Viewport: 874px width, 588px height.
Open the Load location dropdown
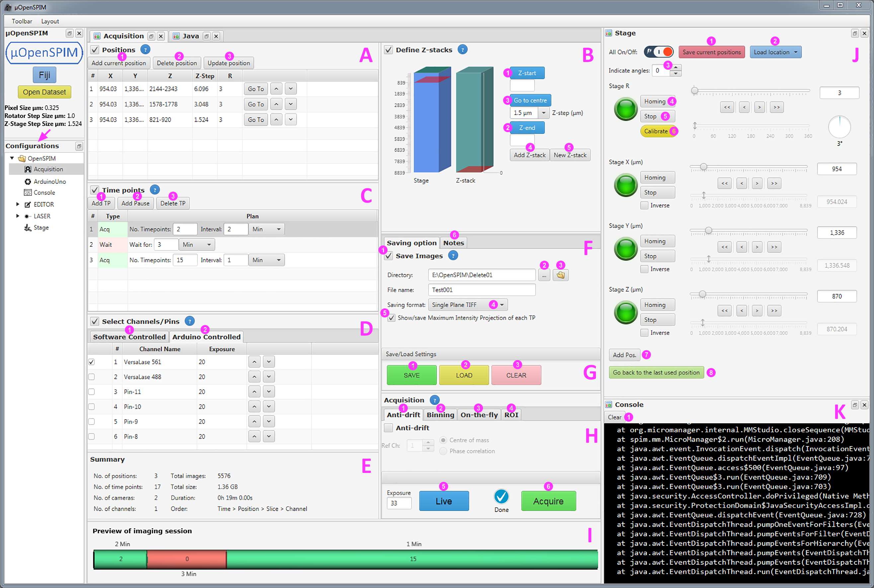tap(775, 52)
